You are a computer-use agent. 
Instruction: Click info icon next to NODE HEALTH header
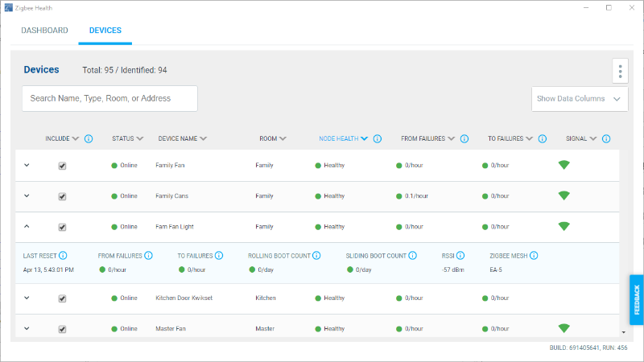[x=377, y=138]
